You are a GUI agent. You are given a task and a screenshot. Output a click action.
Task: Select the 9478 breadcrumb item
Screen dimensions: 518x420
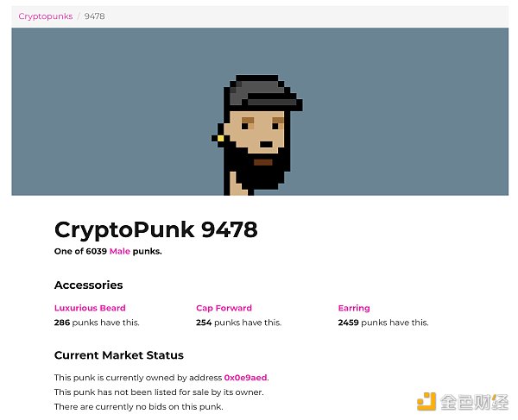[95, 16]
